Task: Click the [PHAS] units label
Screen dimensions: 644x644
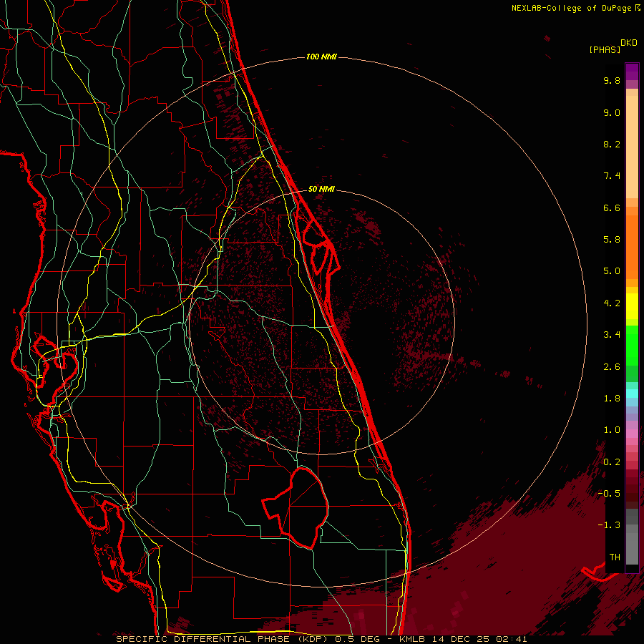Action: [604, 49]
